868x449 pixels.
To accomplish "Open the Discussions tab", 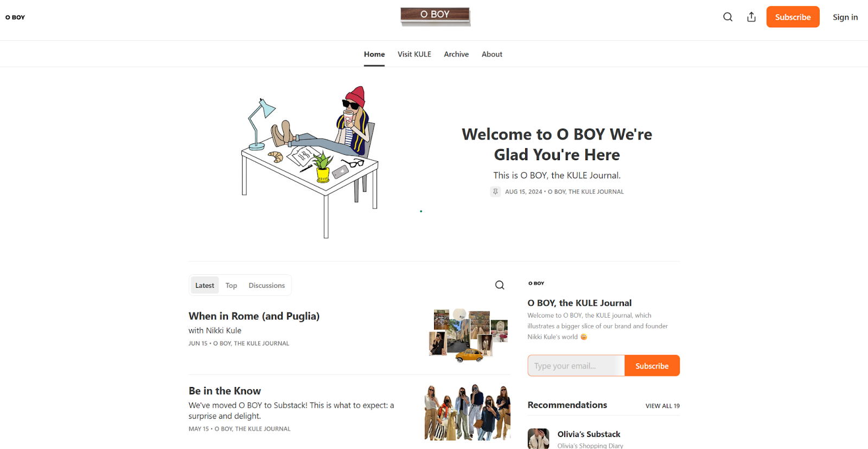I will click(x=266, y=286).
